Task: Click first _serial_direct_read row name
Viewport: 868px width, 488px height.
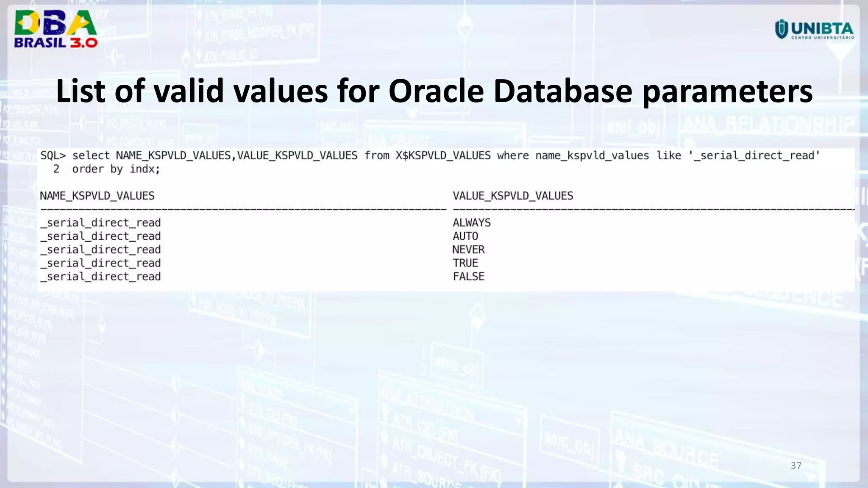Action: (100, 223)
